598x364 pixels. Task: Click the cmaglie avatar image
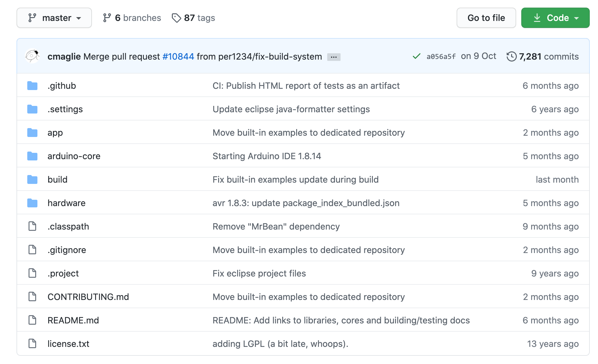pos(32,56)
